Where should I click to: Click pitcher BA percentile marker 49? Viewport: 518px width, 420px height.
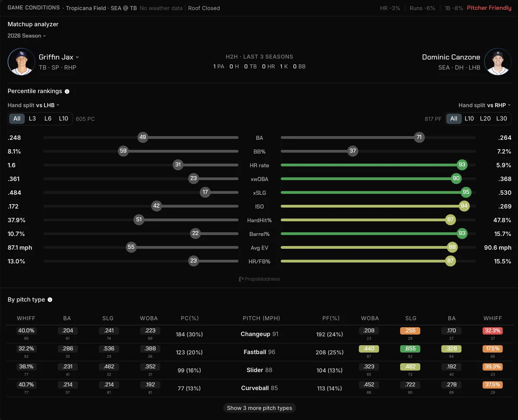pos(142,138)
